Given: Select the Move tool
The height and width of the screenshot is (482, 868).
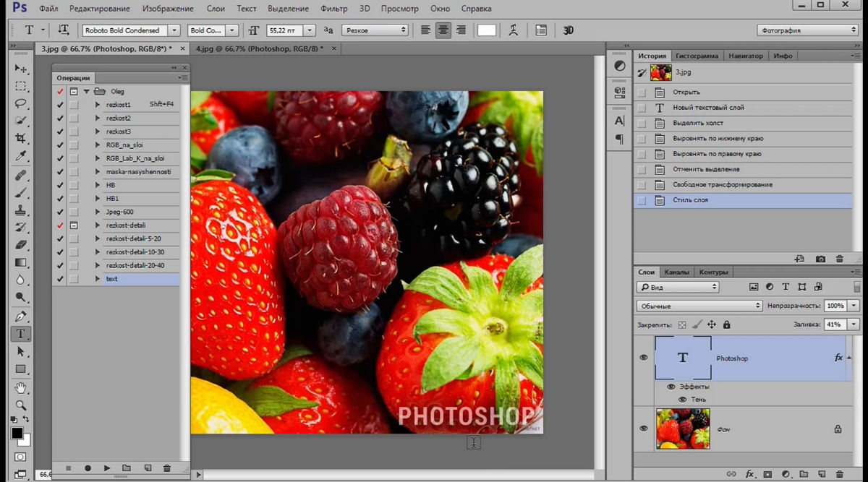Looking at the screenshot, I should (20, 69).
